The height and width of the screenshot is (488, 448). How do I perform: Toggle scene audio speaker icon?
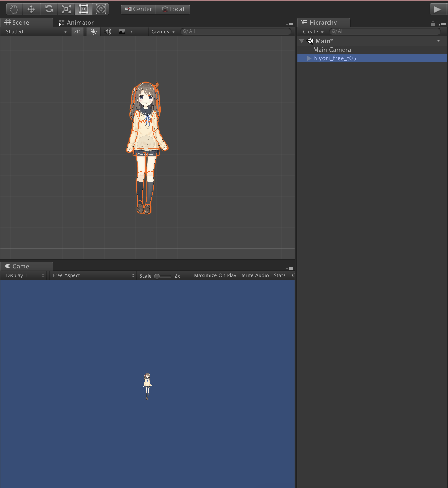coord(108,32)
